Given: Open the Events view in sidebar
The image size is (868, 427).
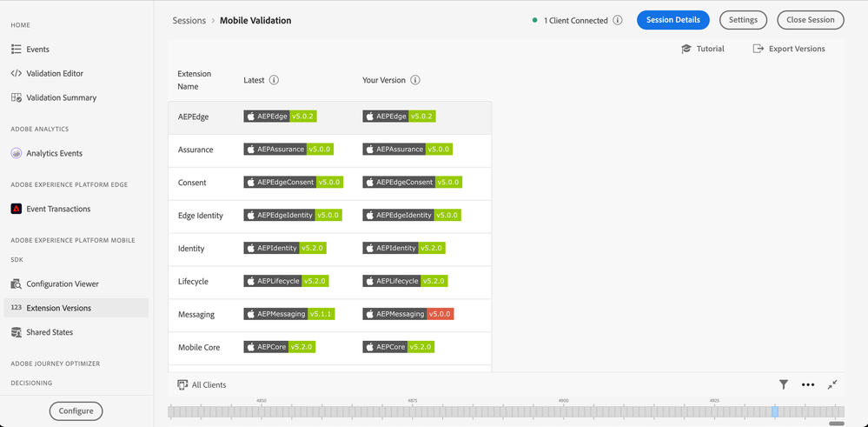Looking at the screenshot, I should pyautogui.click(x=37, y=50).
